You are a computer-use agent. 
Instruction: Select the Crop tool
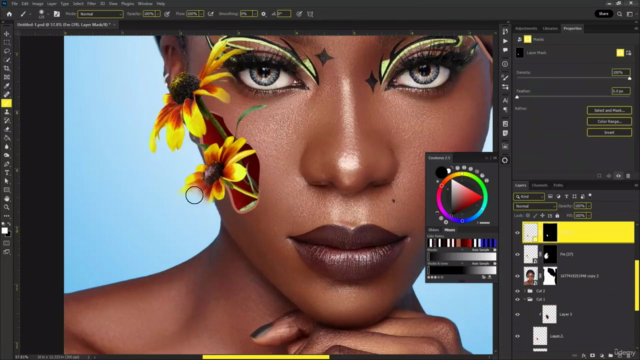(7, 68)
